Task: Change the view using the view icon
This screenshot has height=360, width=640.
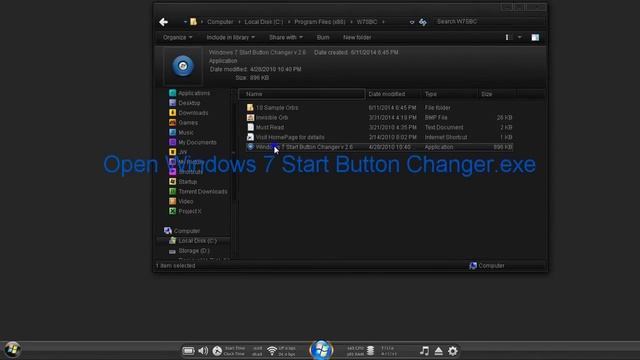Action: pos(508,38)
